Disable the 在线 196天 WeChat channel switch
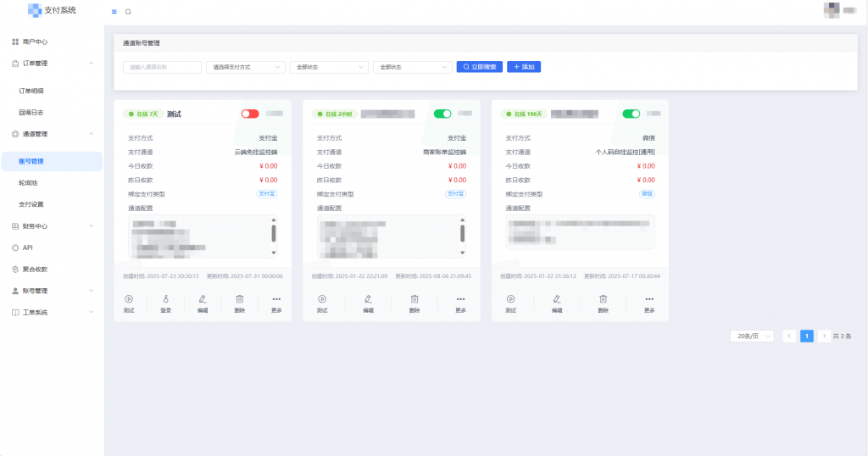868x456 pixels. 631,114
